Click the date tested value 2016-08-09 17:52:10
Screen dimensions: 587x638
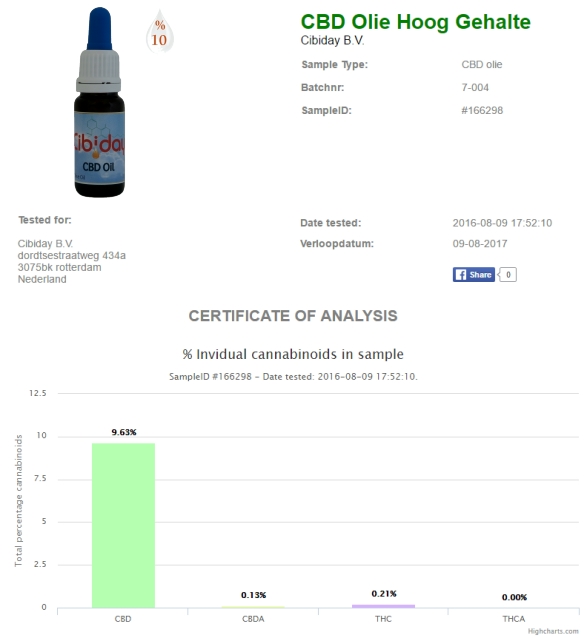pyautogui.click(x=502, y=223)
